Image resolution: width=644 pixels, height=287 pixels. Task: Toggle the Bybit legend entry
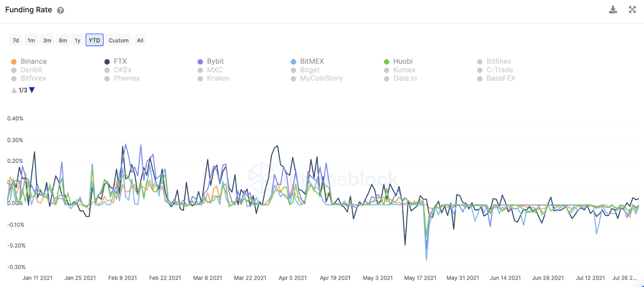click(x=215, y=62)
